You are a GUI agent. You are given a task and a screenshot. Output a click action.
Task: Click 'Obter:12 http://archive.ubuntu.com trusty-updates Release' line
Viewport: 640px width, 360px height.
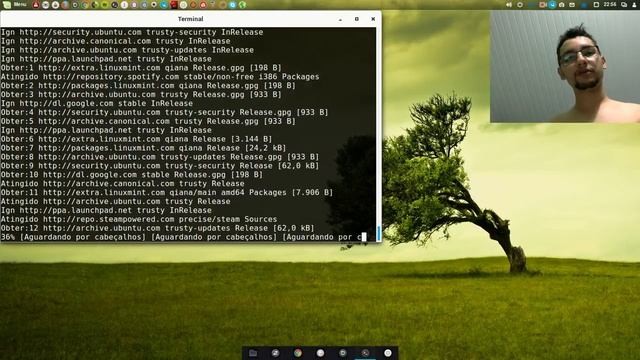pos(158,228)
